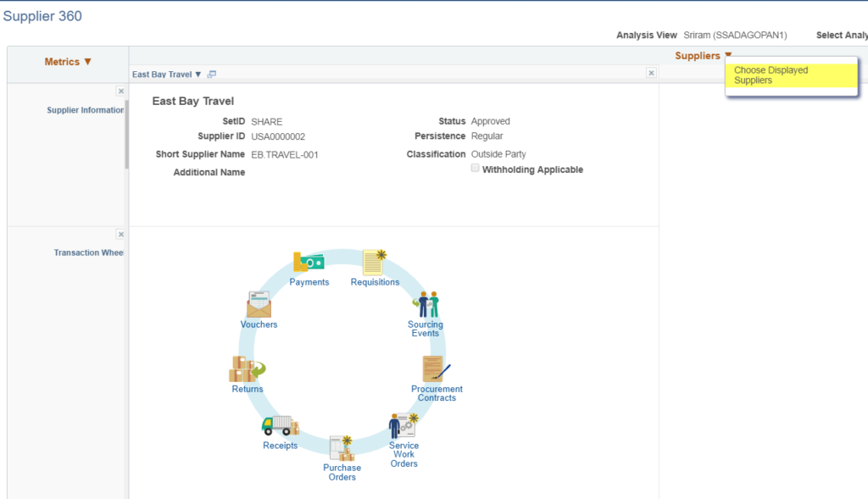Toggle the Withholding Applicable checkbox

(475, 169)
